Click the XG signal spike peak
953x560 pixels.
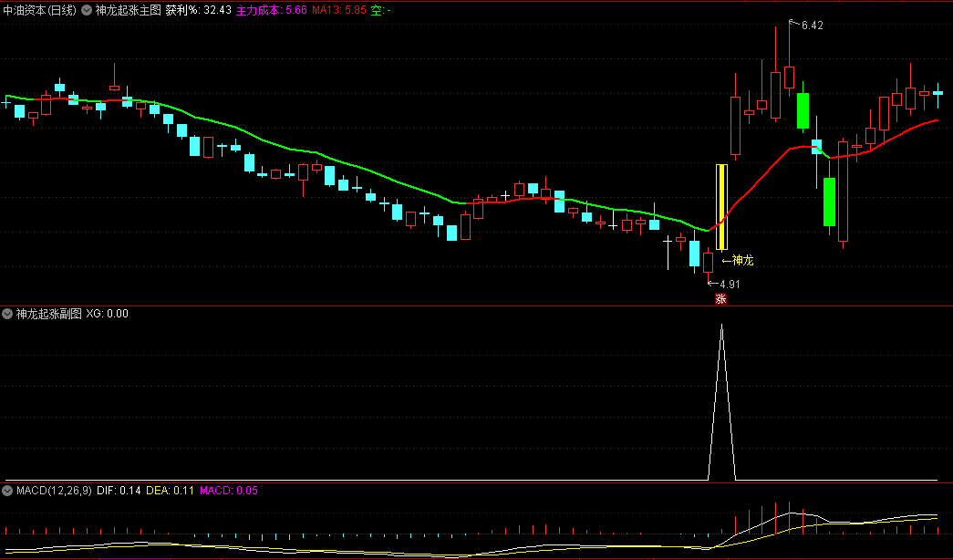coord(721,326)
